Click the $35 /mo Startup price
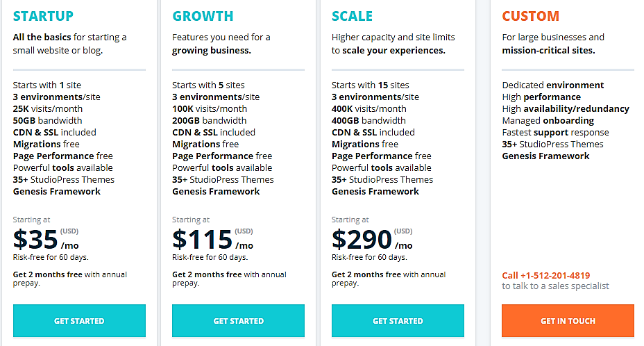Viewport: 644px width, 346px height. [x=46, y=240]
